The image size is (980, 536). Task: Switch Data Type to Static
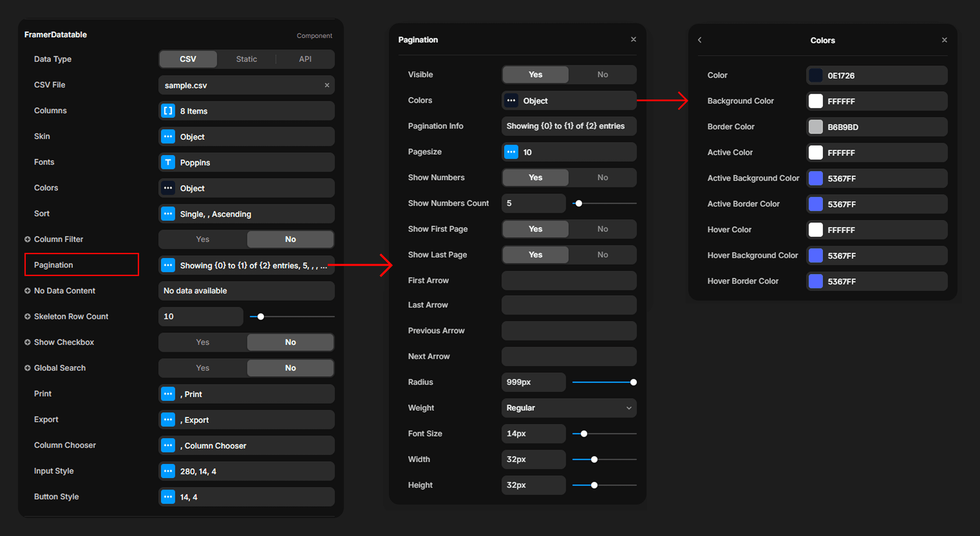tap(246, 59)
